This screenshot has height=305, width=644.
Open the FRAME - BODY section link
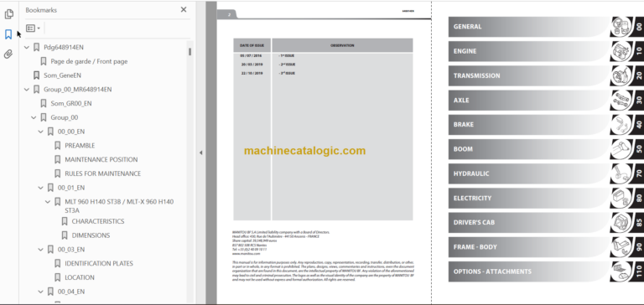click(x=530, y=247)
